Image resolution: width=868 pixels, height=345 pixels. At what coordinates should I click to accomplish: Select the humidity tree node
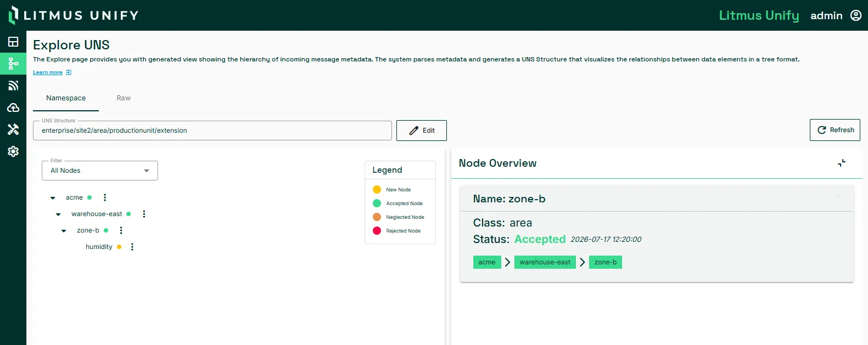click(99, 247)
